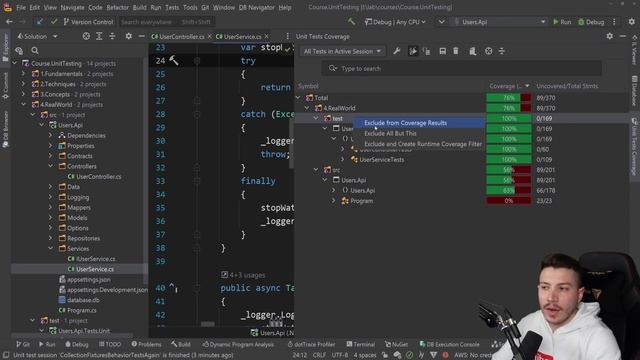Click UTF-8 encoding in status bar

339,355
